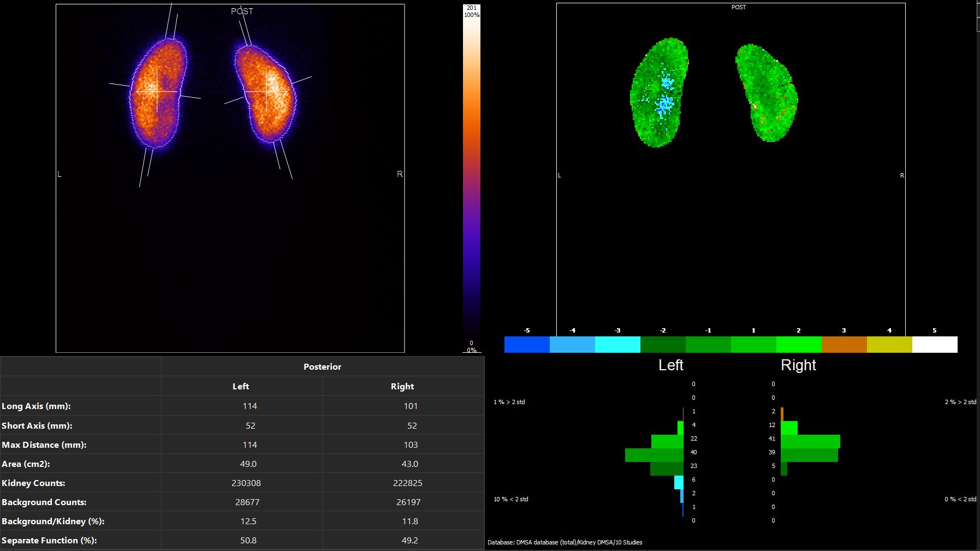Click the left histogram bar labeled 23
980x551 pixels.
point(667,469)
